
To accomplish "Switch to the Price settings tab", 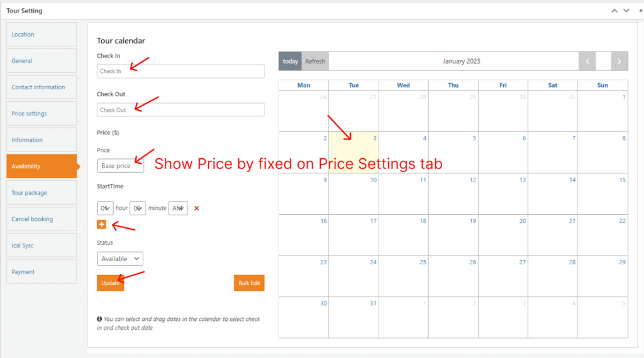I will pos(42,114).
